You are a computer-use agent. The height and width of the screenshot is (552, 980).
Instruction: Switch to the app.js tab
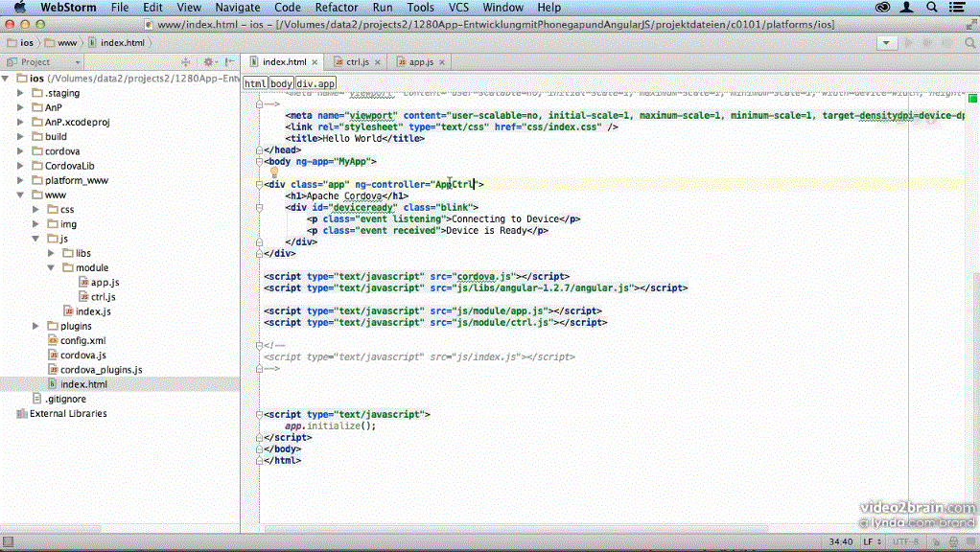tap(421, 62)
